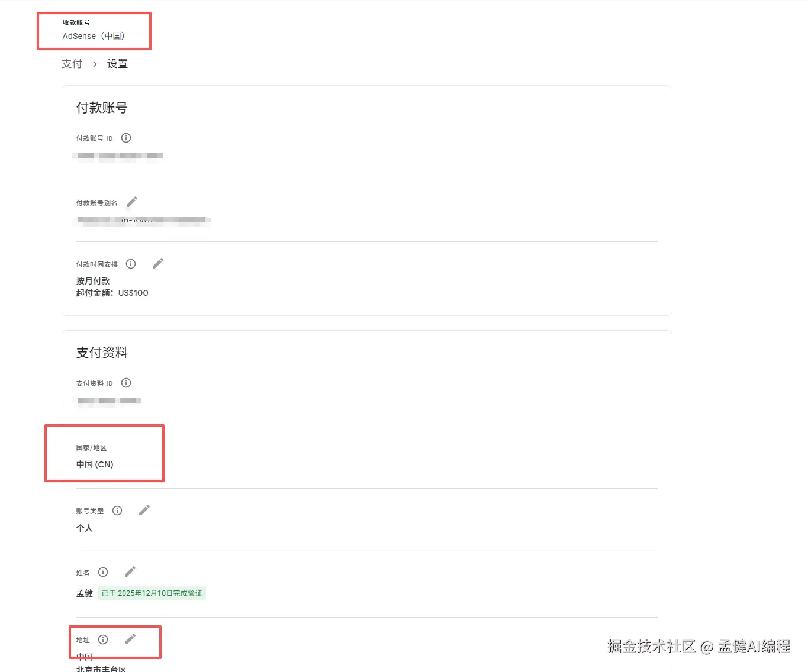
Task: Select the 设置 breadcrumb item
Action: [x=117, y=64]
